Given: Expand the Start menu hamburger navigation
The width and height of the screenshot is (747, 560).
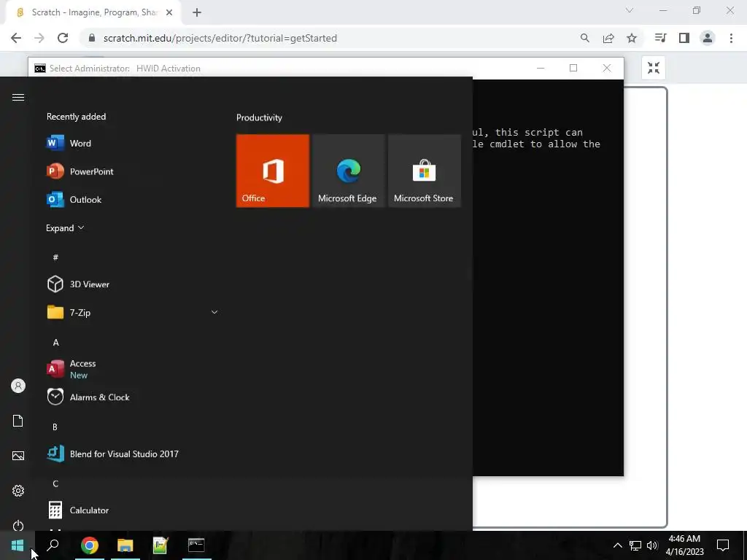Looking at the screenshot, I should click(x=18, y=98).
